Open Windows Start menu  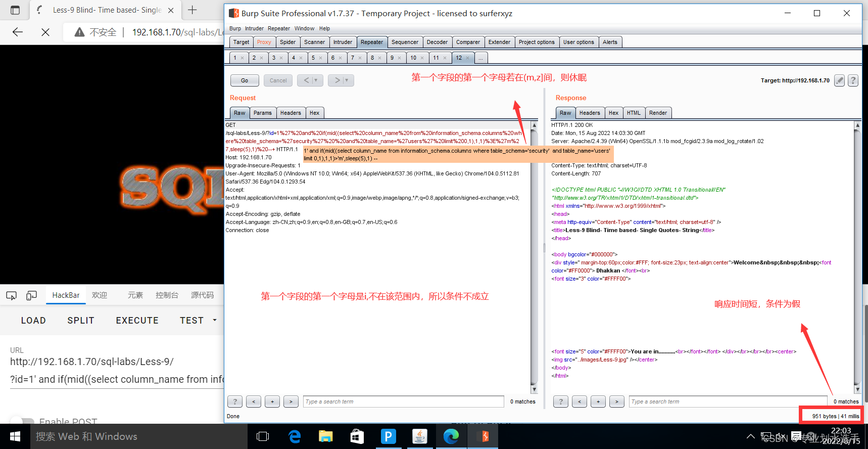pos(15,436)
